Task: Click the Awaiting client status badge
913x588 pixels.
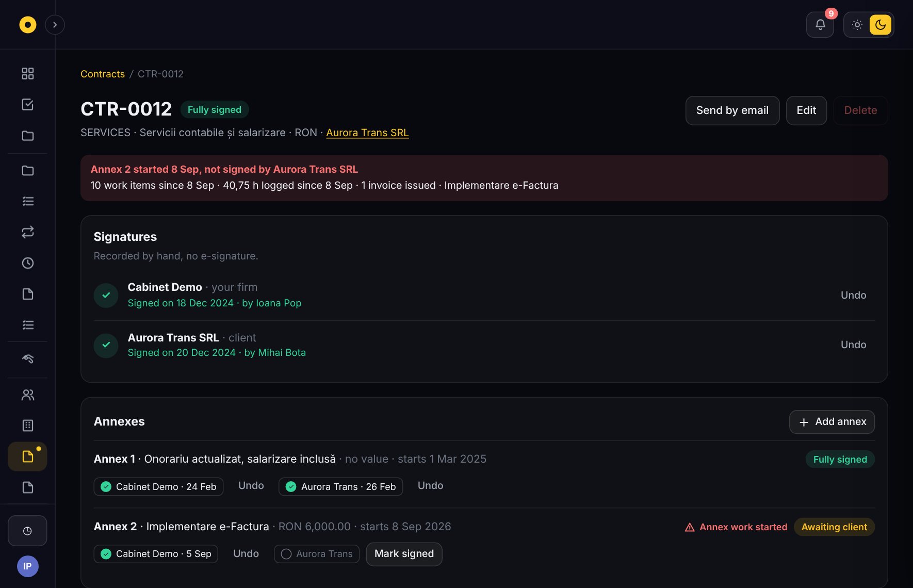Action: [834, 527]
